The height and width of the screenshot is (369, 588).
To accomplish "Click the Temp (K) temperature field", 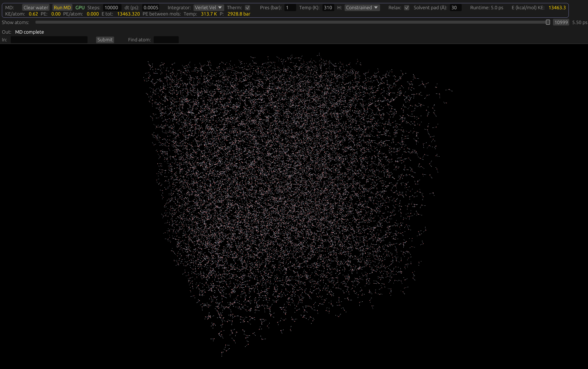I will [328, 8].
